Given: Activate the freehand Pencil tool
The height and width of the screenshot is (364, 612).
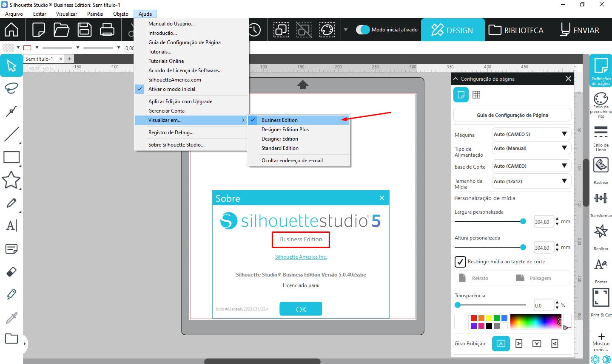Looking at the screenshot, I should tap(11, 203).
